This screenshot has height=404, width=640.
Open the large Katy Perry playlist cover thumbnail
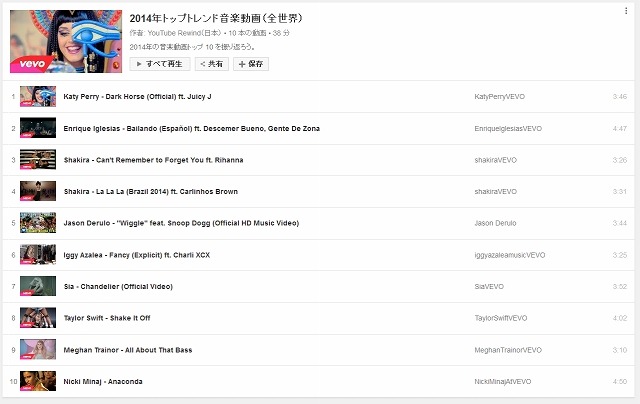point(66,42)
